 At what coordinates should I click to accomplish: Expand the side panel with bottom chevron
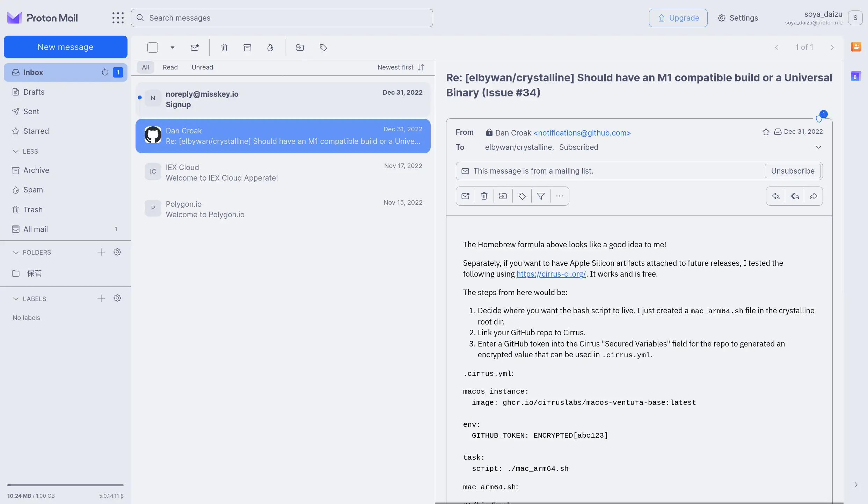coord(856,485)
